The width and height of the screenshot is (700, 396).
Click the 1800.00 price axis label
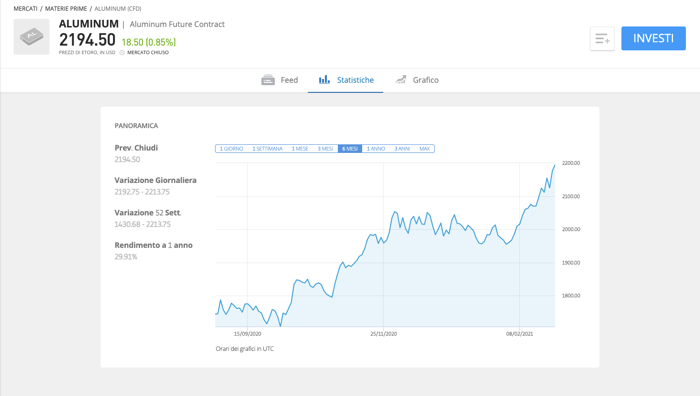point(571,296)
